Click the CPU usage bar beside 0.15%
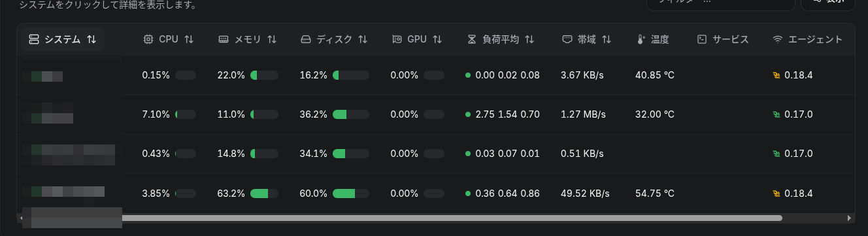 (x=186, y=75)
